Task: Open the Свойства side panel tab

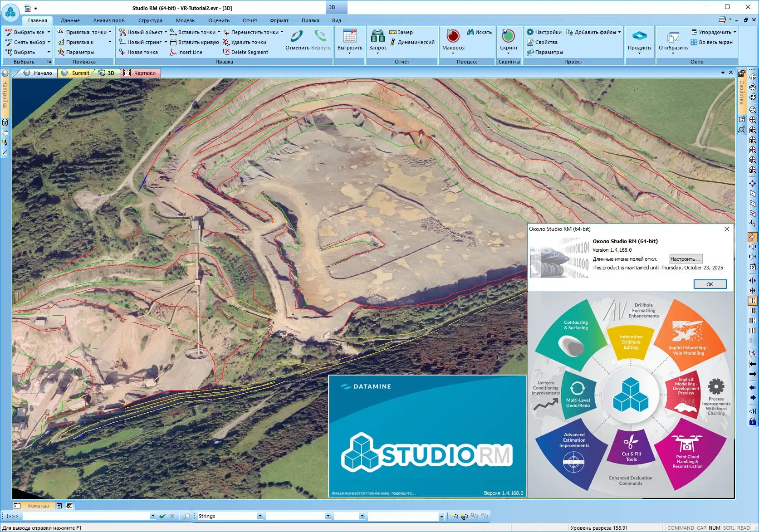Action: 741,92
